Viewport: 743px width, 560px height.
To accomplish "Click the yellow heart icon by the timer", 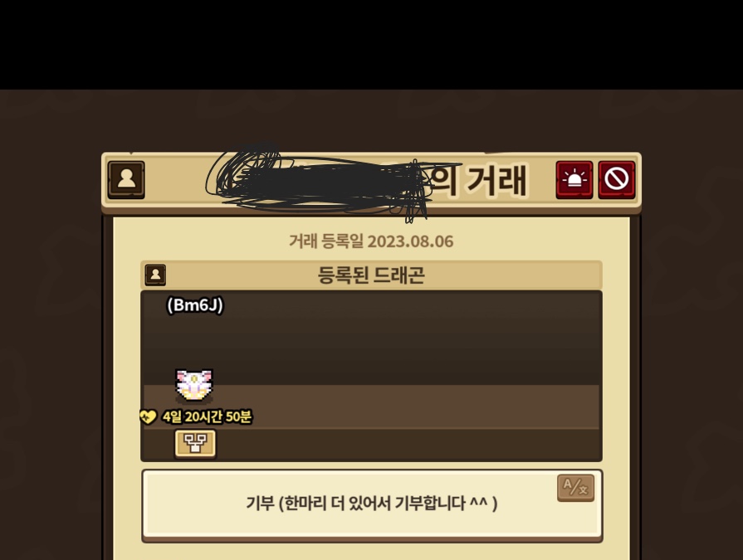I will tap(148, 417).
